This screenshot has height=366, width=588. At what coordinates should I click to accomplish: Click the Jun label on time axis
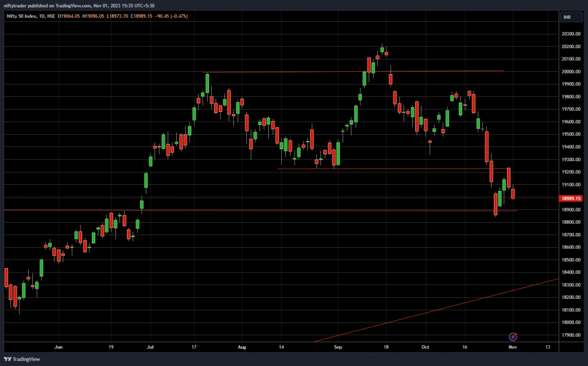coord(57,348)
